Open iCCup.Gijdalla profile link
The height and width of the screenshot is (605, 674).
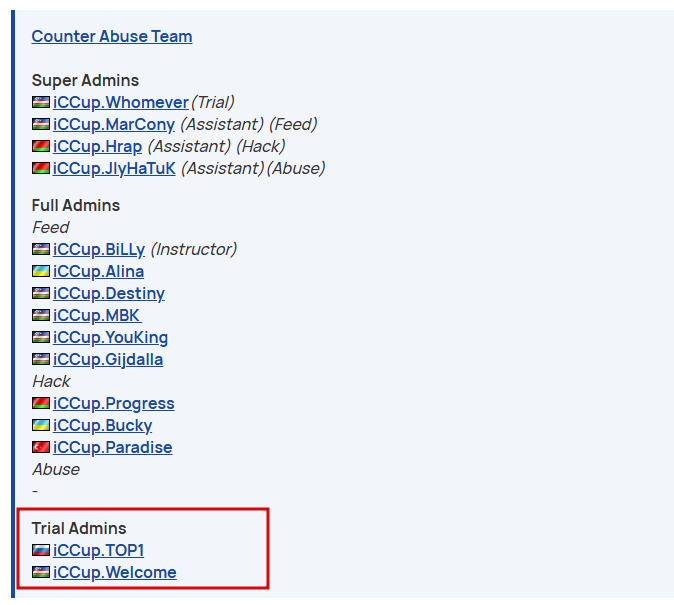108,359
